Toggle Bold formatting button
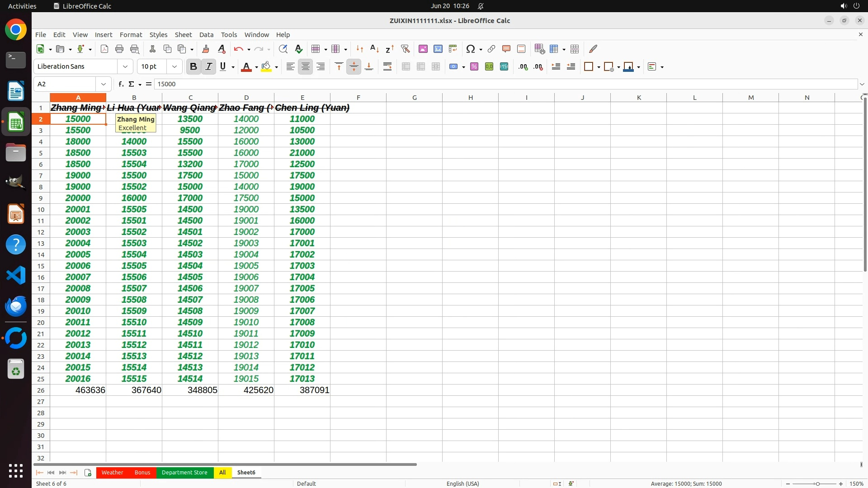Viewport: 868px width, 488px height. click(193, 66)
